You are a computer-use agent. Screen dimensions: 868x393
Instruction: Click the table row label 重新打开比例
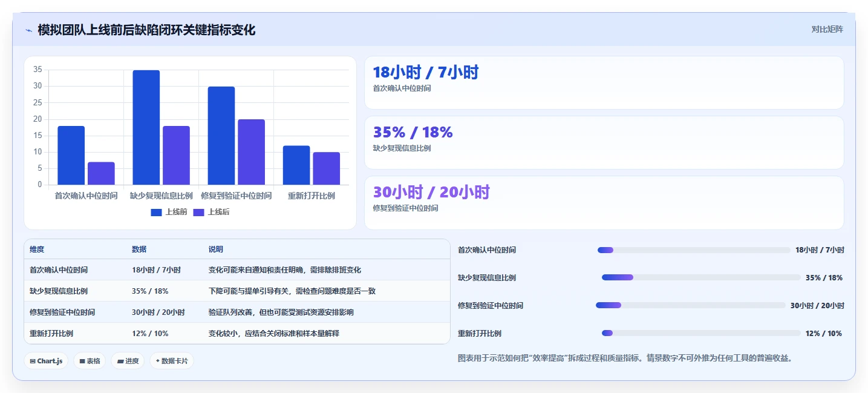pos(51,334)
